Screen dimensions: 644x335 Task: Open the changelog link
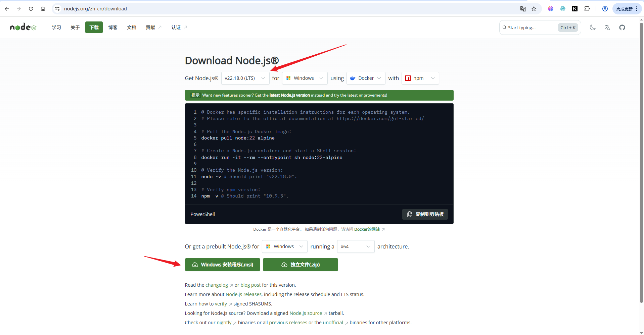click(x=217, y=285)
